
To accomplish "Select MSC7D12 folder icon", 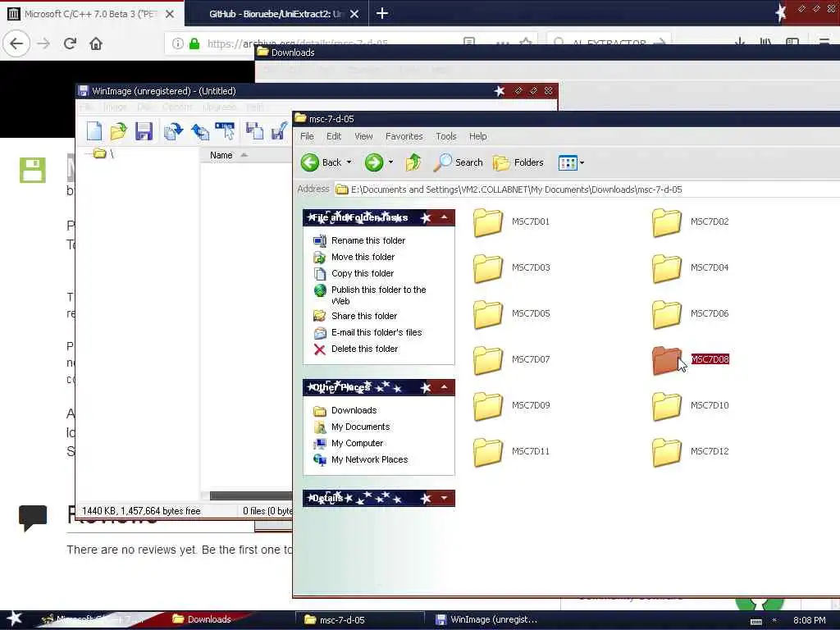I will click(x=667, y=452).
